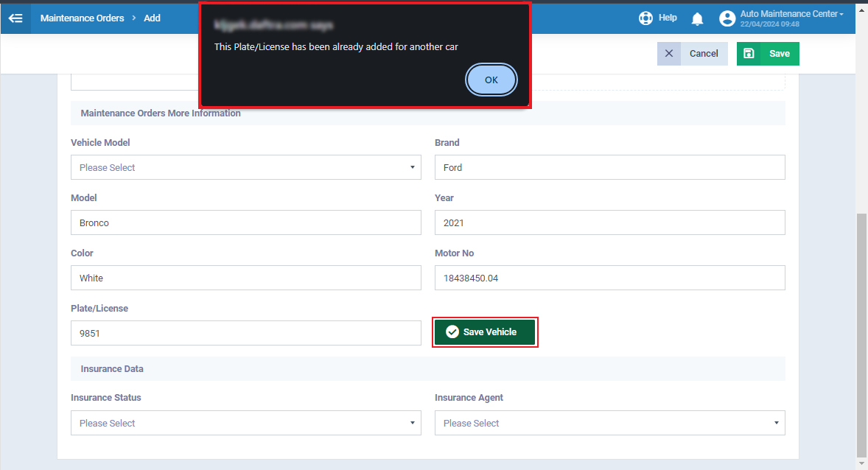Click the floppy disk save icon

pos(749,54)
